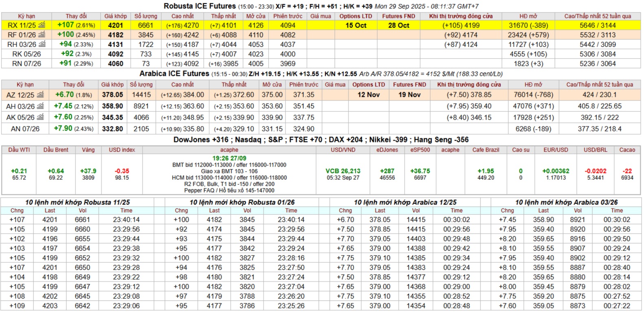
Task: Click the Vàng column header
Action: [88, 150]
